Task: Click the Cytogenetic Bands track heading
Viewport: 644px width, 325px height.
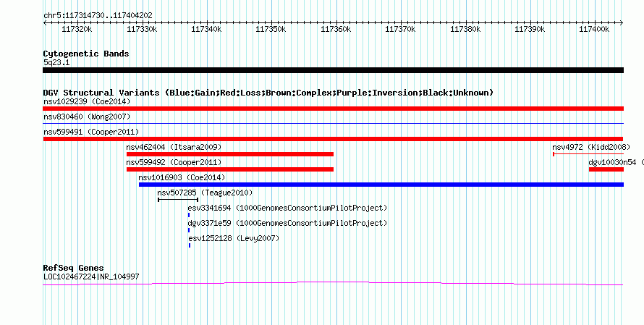Action: 86,54
